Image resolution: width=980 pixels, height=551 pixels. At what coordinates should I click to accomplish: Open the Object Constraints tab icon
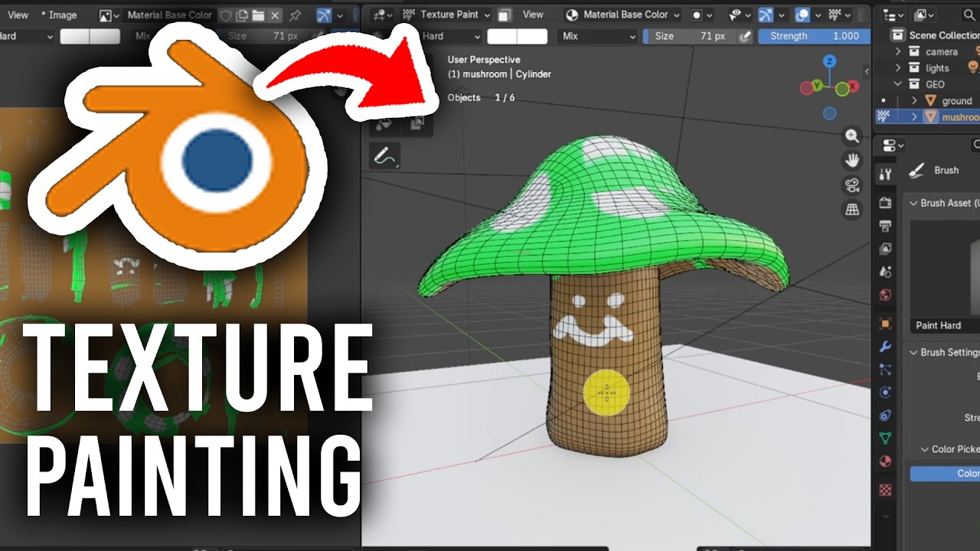pos(885,416)
